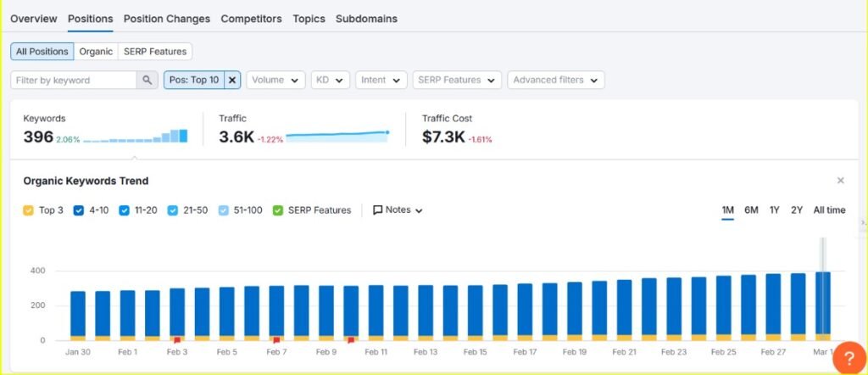This screenshot has width=868, height=375.
Task: Click the Organic Keywords Trend heading
Action: coord(86,181)
